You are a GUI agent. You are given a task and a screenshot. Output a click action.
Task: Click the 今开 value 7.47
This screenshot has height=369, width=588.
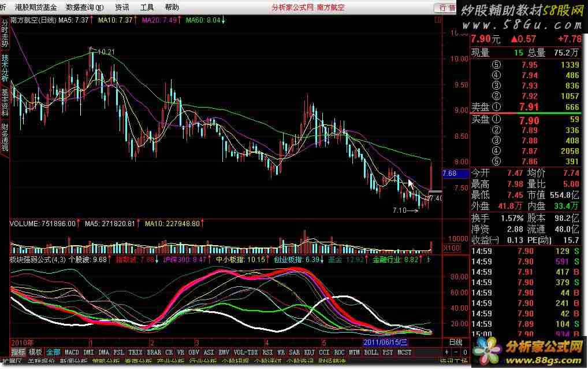[515, 173]
